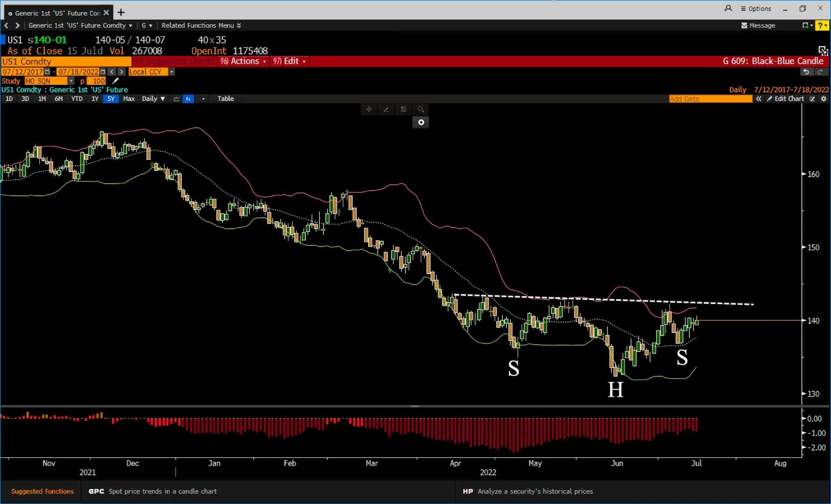831x504 pixels.
Task: Click pencil icon next to study period
Action: coord(115,81)
